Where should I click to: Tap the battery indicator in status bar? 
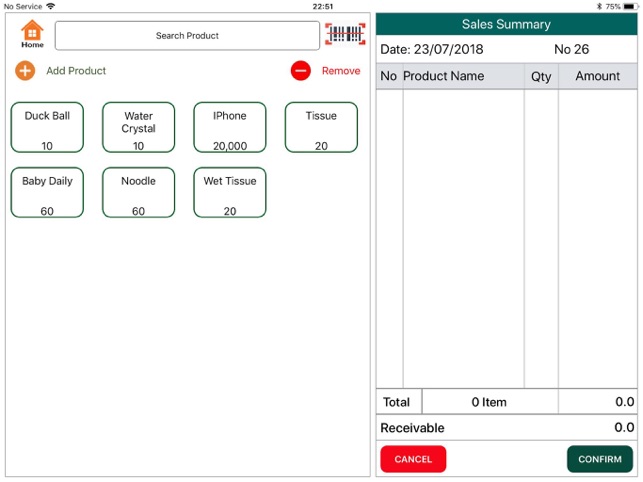(630, 7)
